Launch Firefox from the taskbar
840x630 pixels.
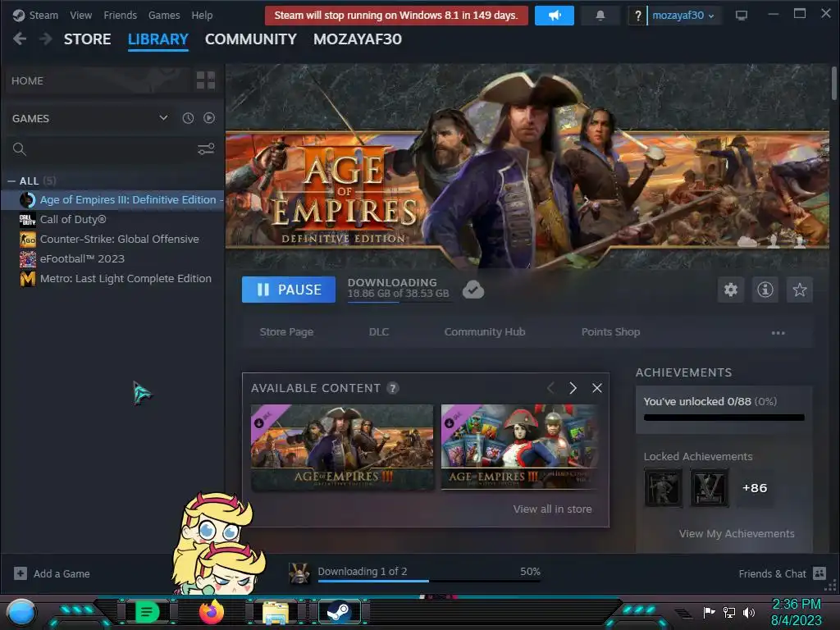211,612
